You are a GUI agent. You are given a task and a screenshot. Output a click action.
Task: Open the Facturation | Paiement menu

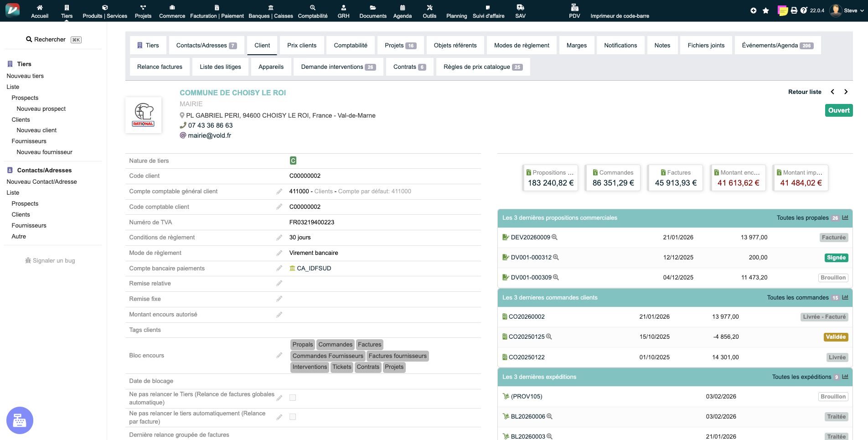tap(217, 11)
